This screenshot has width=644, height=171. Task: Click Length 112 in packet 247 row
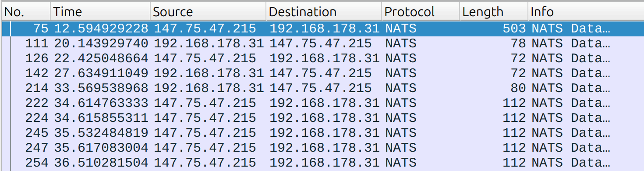tap(514, 148)
